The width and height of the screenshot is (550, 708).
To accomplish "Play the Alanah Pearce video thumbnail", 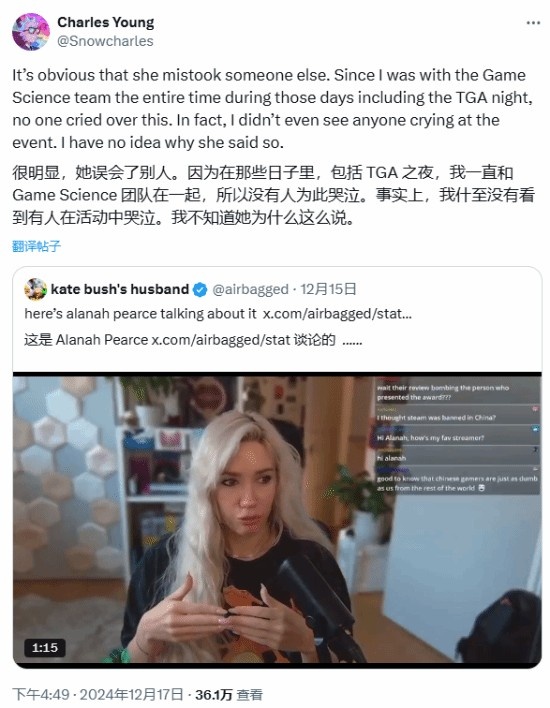I will pos(277,520).
